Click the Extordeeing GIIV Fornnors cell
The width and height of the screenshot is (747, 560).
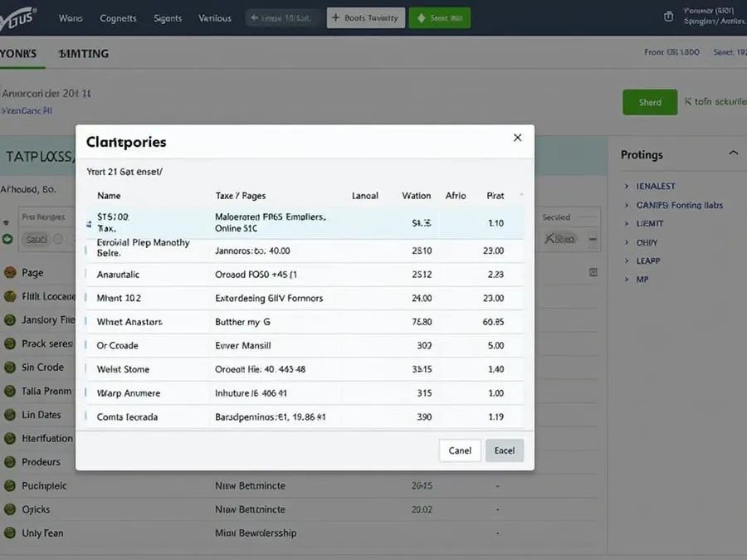point(269,298)
